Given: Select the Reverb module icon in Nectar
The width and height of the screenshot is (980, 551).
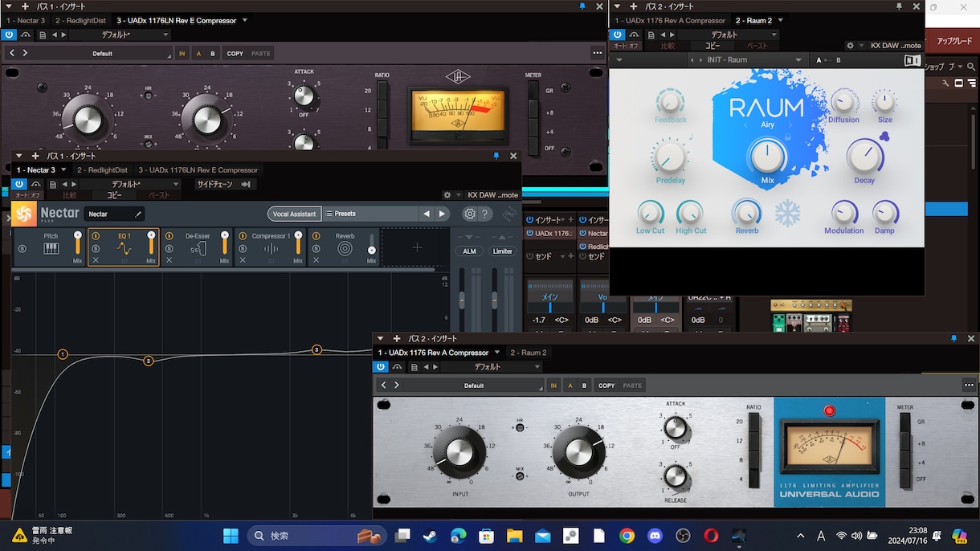Looking at the screenshot, I should [345, 249].
